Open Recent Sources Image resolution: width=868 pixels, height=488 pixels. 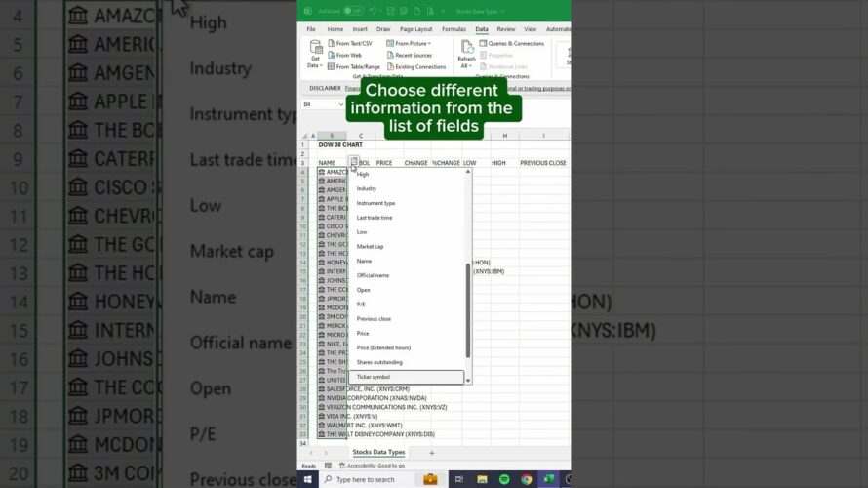click(409, 55)
